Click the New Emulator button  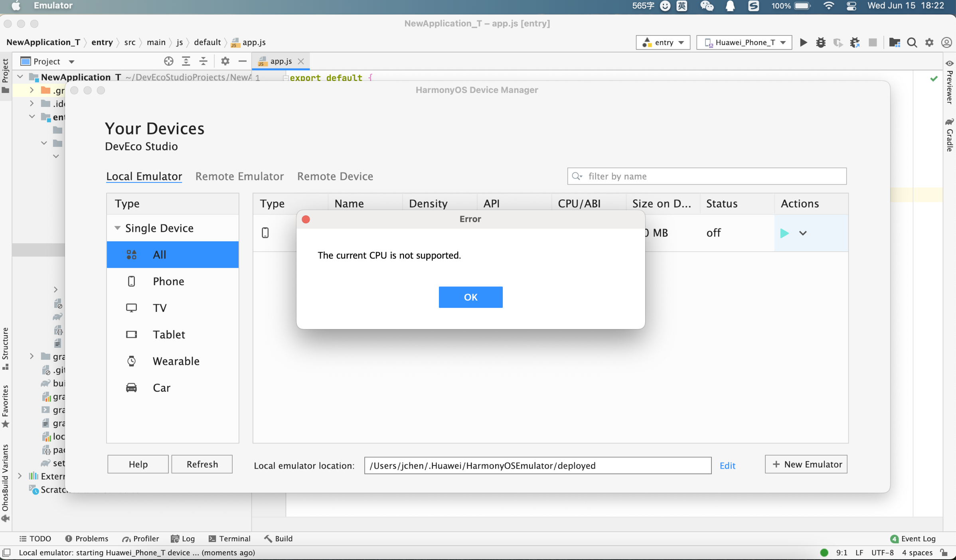806,464
